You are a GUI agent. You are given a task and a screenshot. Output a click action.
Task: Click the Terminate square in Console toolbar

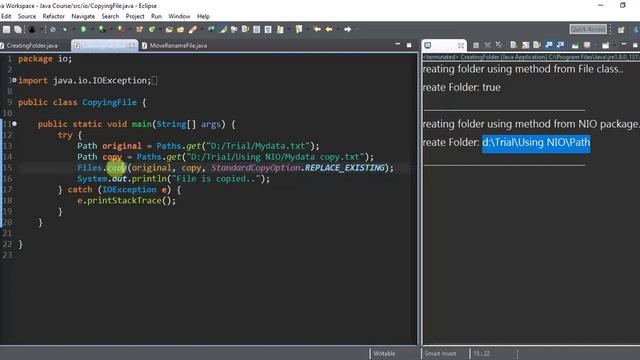(x=476, y=45)
